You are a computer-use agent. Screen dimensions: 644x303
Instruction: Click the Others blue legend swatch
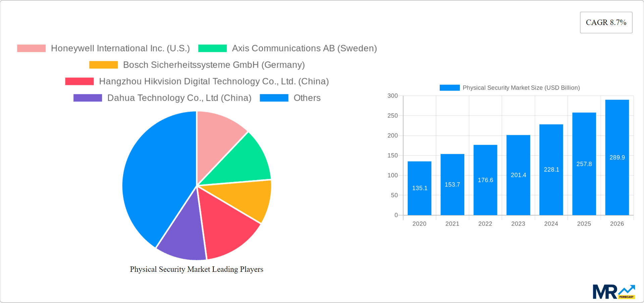[x=274, y=98]
